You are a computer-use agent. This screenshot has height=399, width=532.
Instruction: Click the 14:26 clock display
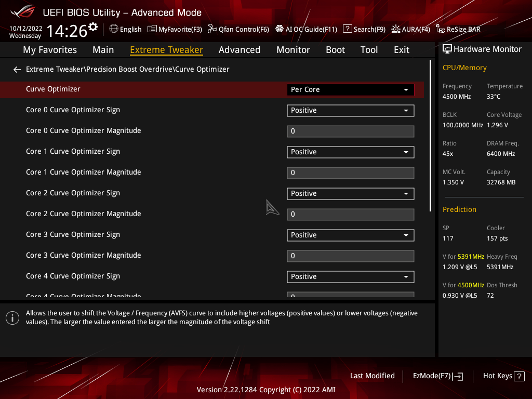67,31
